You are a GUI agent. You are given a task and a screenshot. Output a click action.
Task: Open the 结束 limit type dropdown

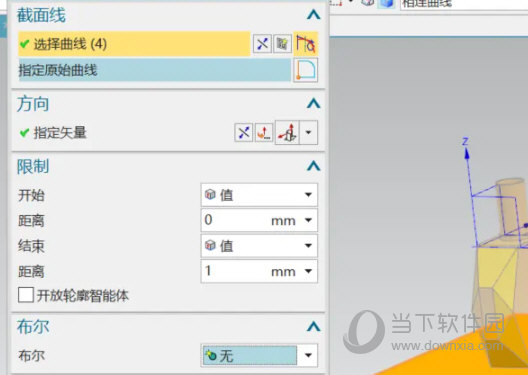(259, 245)
